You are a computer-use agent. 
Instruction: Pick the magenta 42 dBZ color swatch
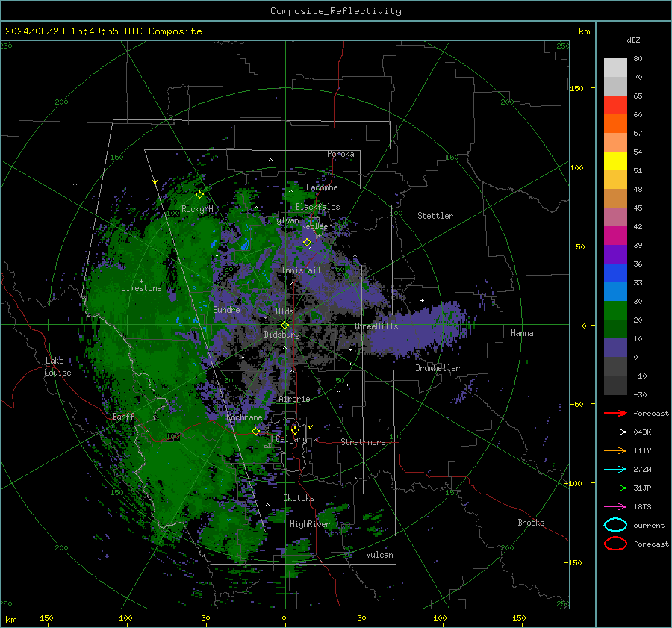pyautogui.click(x=615, y=235)
